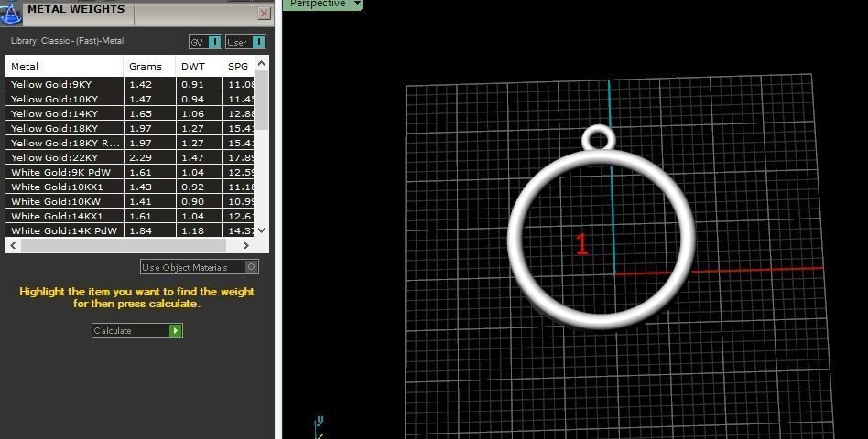Select the White Gold:10KX1 row

(130, 187)
